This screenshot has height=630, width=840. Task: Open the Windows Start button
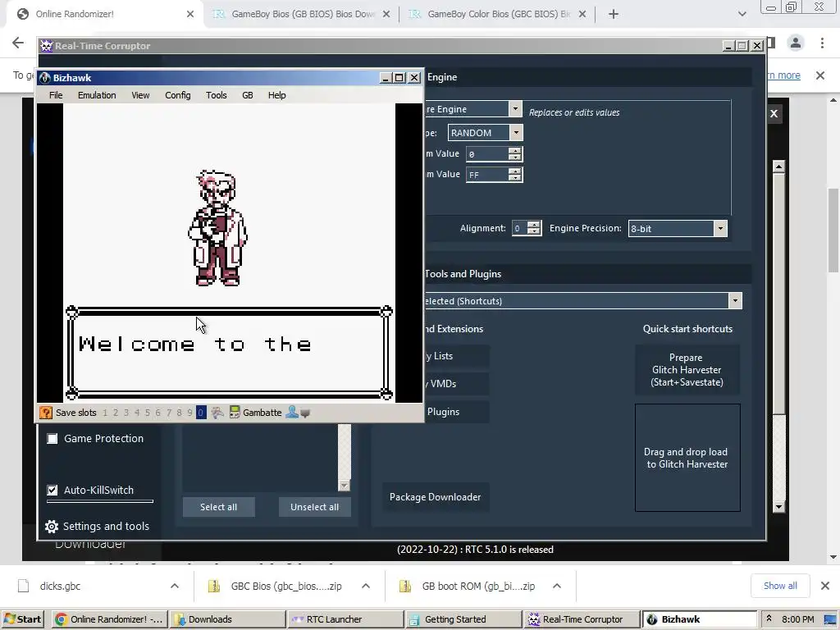(x=22, y=619)
